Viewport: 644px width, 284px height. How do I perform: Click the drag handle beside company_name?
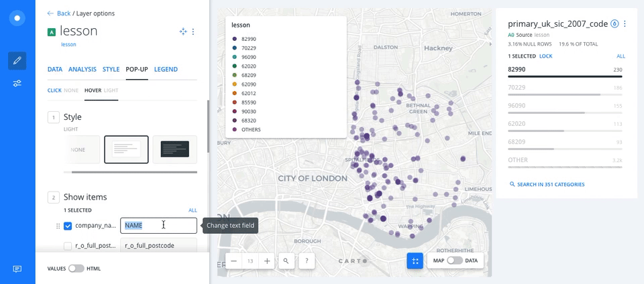[58, 226]
